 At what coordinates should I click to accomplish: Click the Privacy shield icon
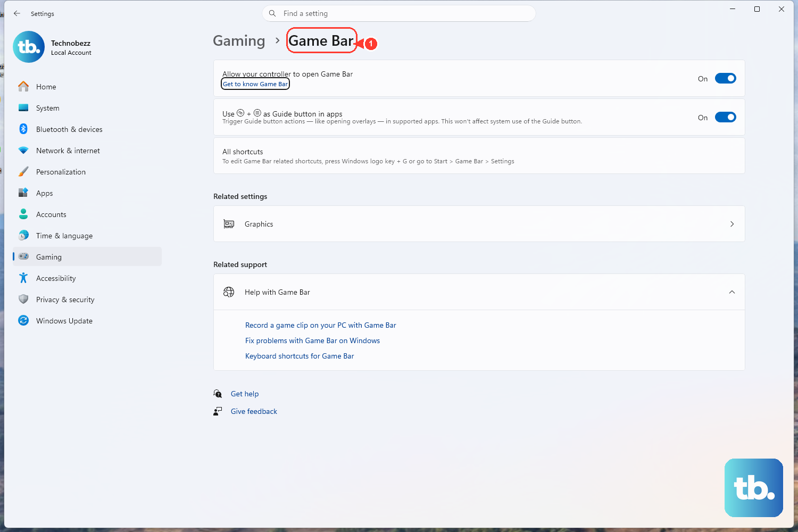23,299
